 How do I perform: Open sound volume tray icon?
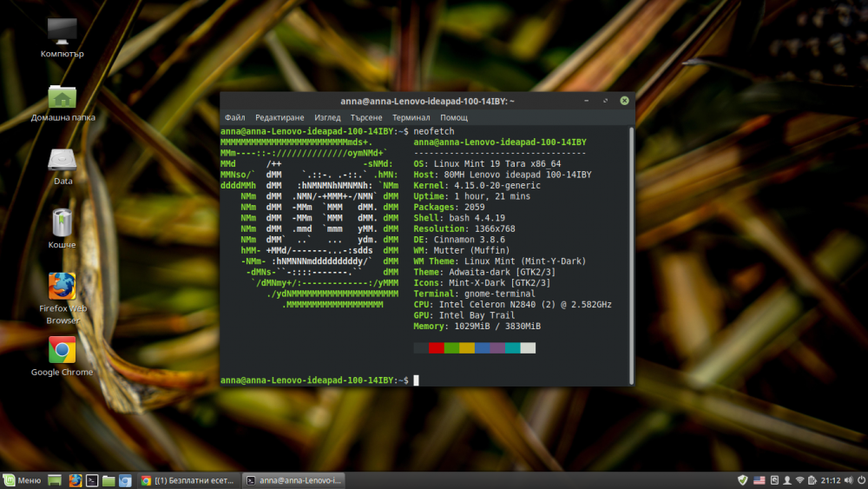[x=849, y=480]
